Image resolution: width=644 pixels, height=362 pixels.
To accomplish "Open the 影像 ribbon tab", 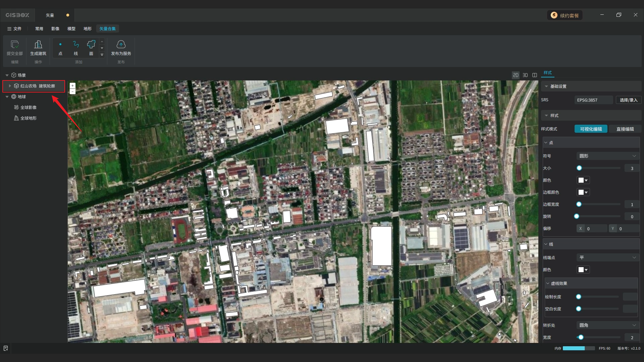I will pyautogui.click(x=55, y=29).
